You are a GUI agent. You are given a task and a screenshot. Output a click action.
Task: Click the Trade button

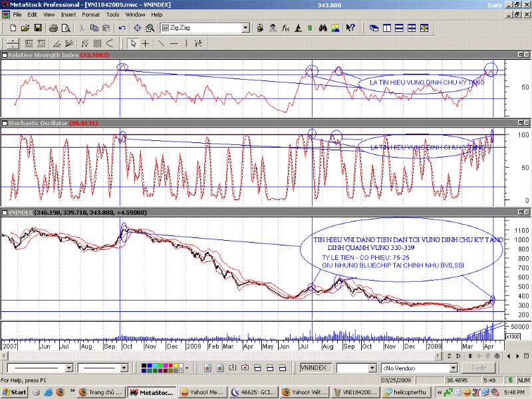point(479,368)
